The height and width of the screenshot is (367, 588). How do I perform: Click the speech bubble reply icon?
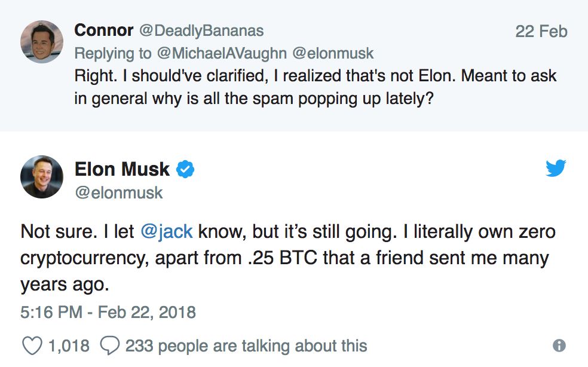point(110,345)
